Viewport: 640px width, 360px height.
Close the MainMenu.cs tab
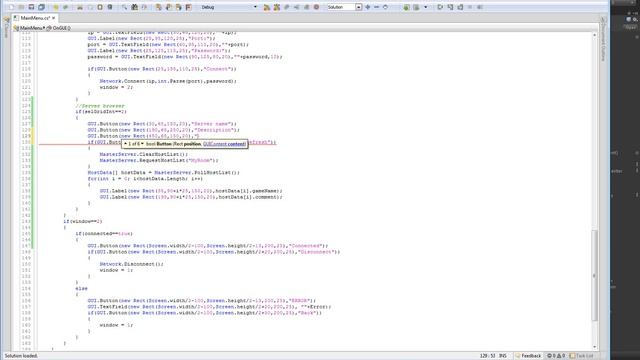point(53,18)
